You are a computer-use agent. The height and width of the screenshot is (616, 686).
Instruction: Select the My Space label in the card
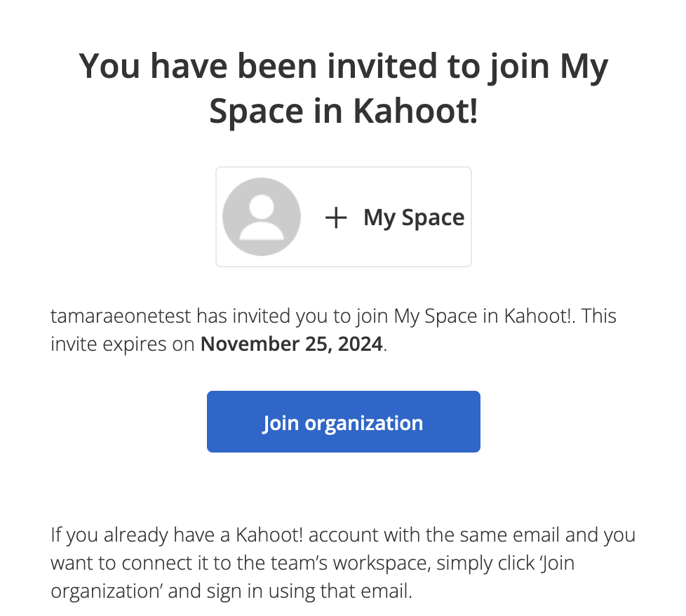tap(414, 217)
